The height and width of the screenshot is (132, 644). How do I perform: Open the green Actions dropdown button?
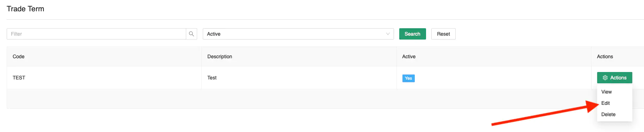tap(614, 78)
